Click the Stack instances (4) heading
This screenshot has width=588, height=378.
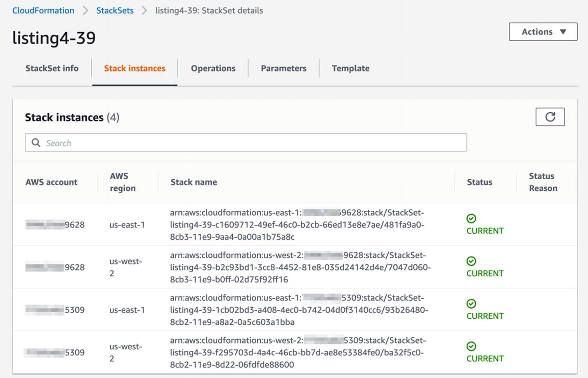(72, 117)
